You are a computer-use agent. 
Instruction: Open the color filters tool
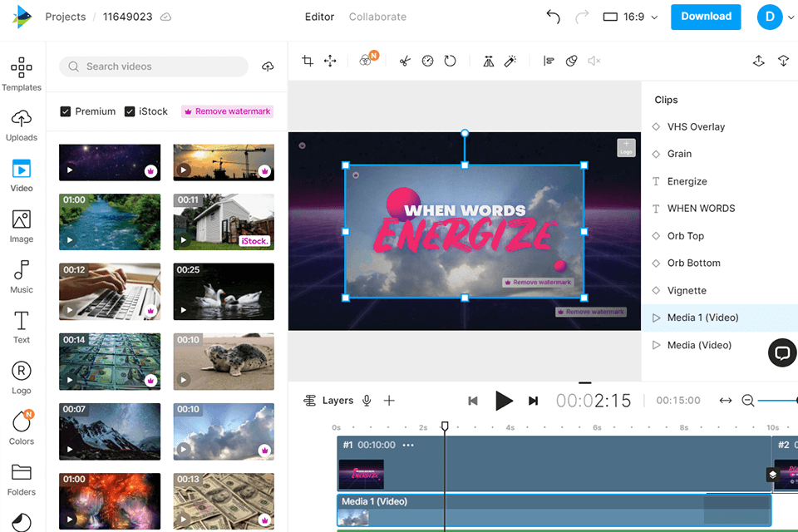tap(366, 60)
